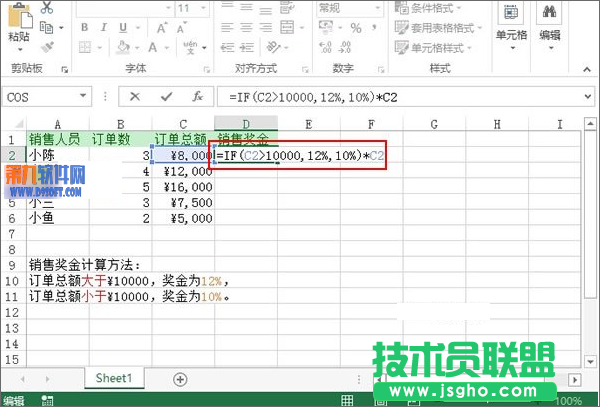Open the 常规 number format dropdown

pyautogui.click(x=378, y=8)
